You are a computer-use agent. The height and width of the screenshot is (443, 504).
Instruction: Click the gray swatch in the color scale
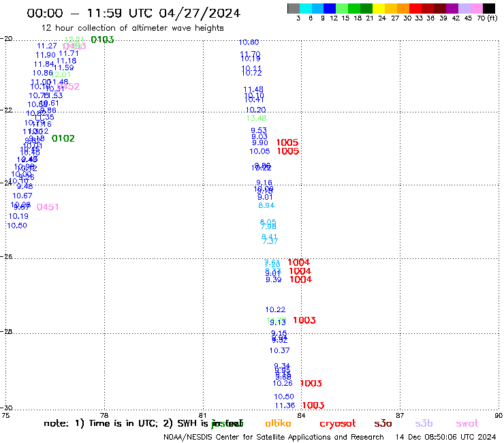pos(294,8)
